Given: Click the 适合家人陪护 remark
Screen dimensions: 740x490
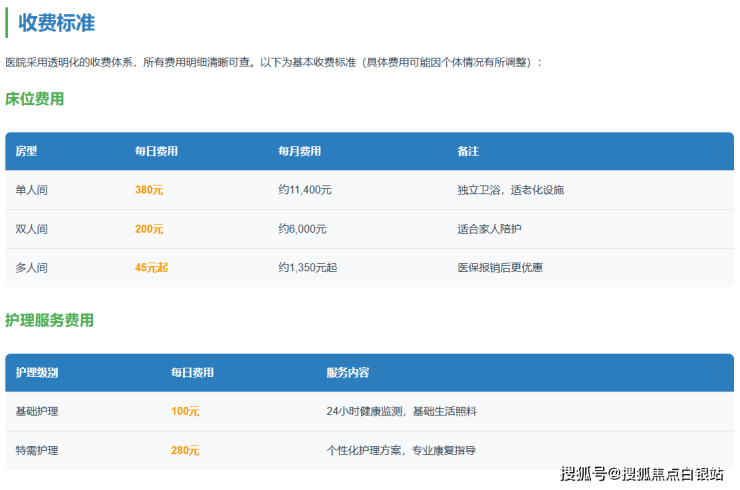Looking at the screenshot, I should pyautogui.click(x=489, y=229).
